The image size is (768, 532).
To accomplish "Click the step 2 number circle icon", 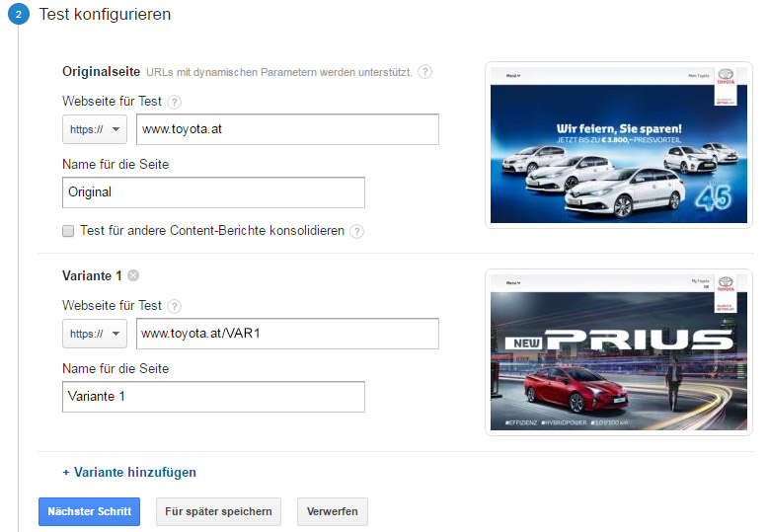I will tap(20, 15).
